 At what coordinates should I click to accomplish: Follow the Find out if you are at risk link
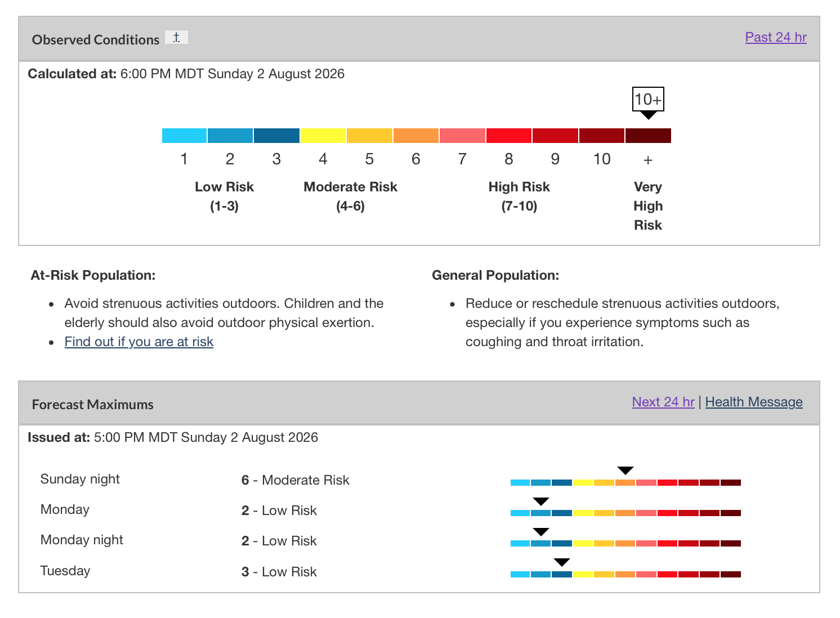(139, 342)
